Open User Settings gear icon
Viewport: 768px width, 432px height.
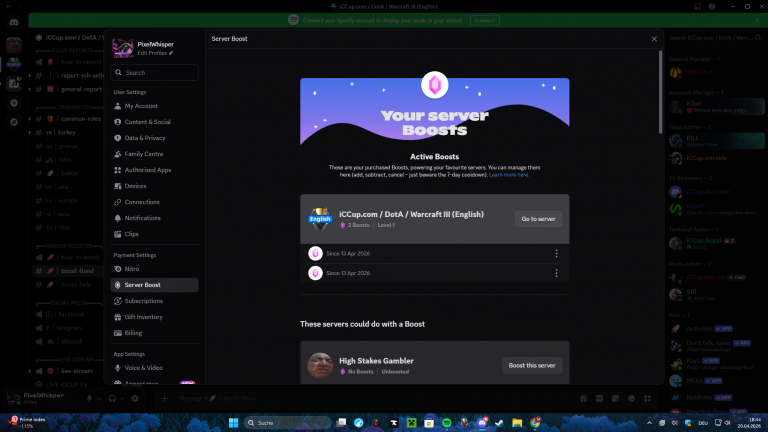(x=135, y=399)
